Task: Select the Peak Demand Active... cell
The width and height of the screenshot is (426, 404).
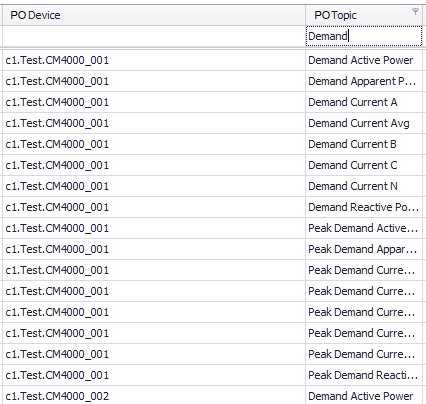Action: pyautogui.click(x=364, y=228)
